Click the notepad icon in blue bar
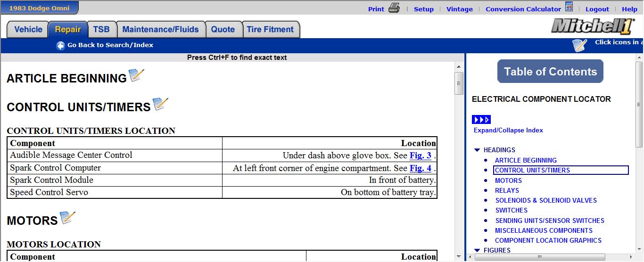Image resolution: width=644 pixels, height=262 pixels. pos(580,45)
